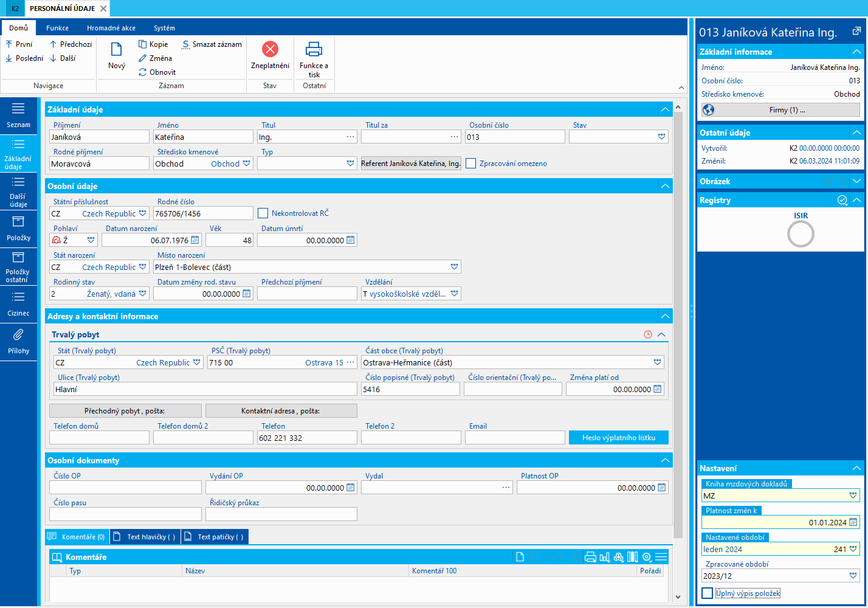
Task: Click the globe icon beside Firmy
Action: [709, 110]
